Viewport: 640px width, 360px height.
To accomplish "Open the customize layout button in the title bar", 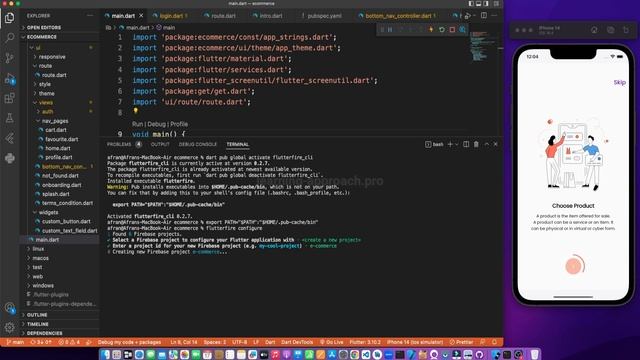I will 496,4.
